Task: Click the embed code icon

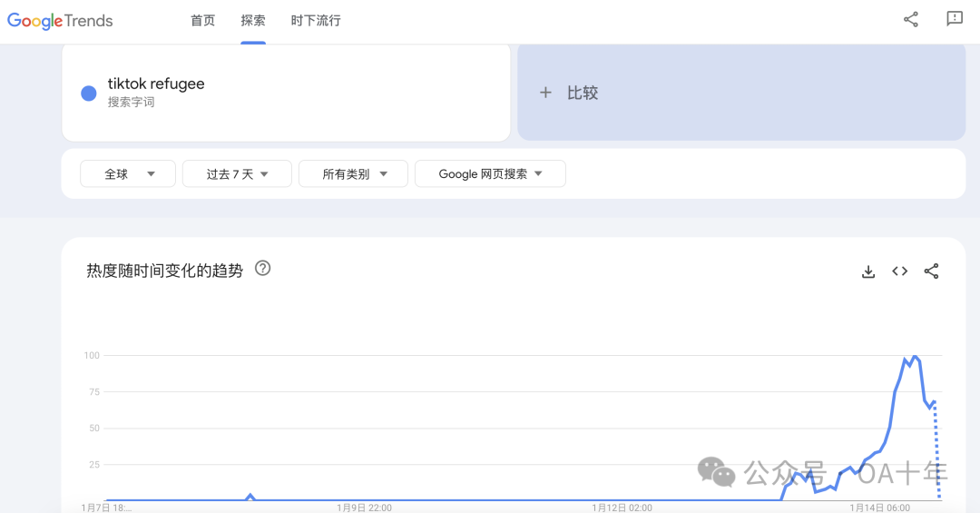Action: 899,271
